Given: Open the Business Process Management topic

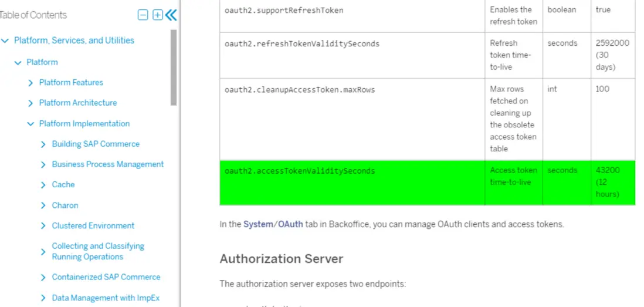Looking at the screenshot, I should coord(107,164).
